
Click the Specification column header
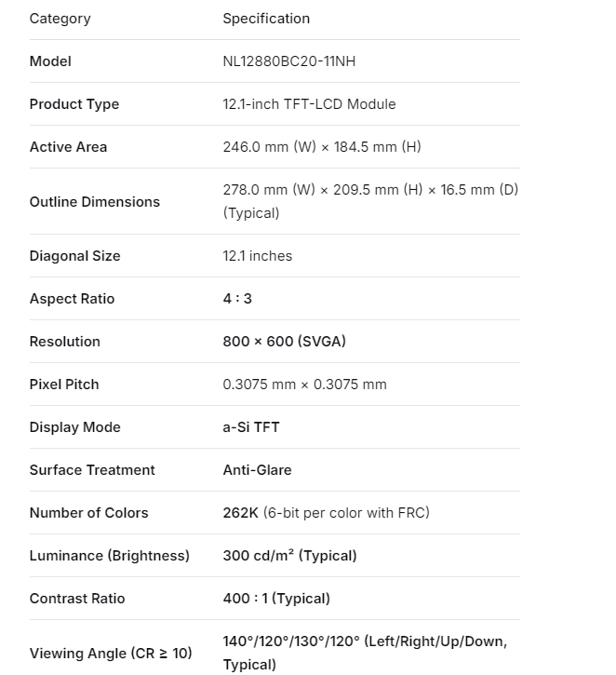266,19
